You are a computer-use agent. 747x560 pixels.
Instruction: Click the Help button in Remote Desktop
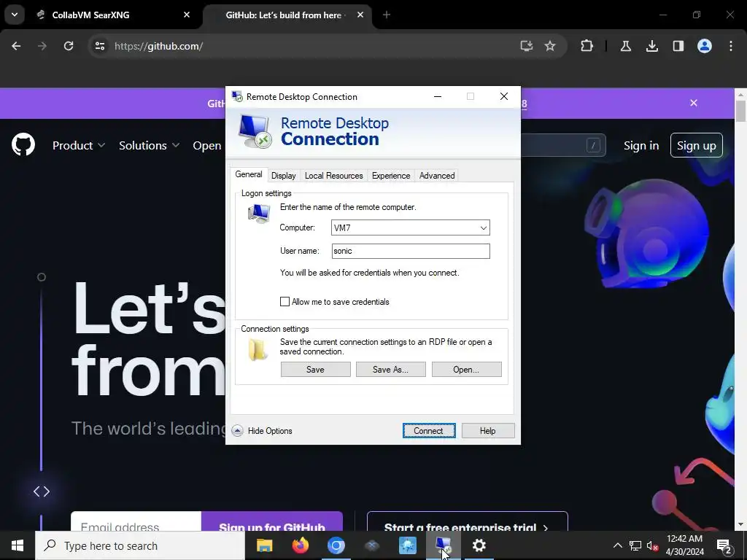[488, 430]
